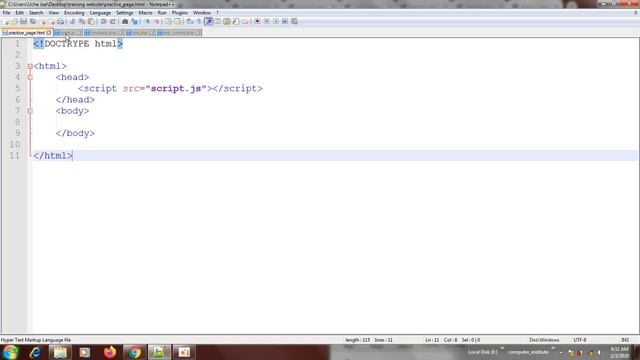
Task: Click the Redo toolbar icon
Action: 113,21
